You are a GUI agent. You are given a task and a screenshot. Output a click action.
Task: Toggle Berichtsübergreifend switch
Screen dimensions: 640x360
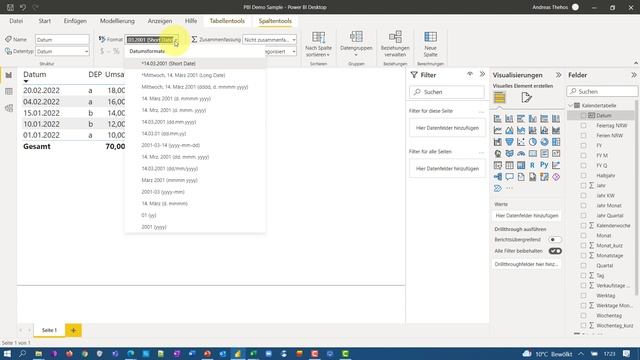pyautogui.click(x=555, y=240)
